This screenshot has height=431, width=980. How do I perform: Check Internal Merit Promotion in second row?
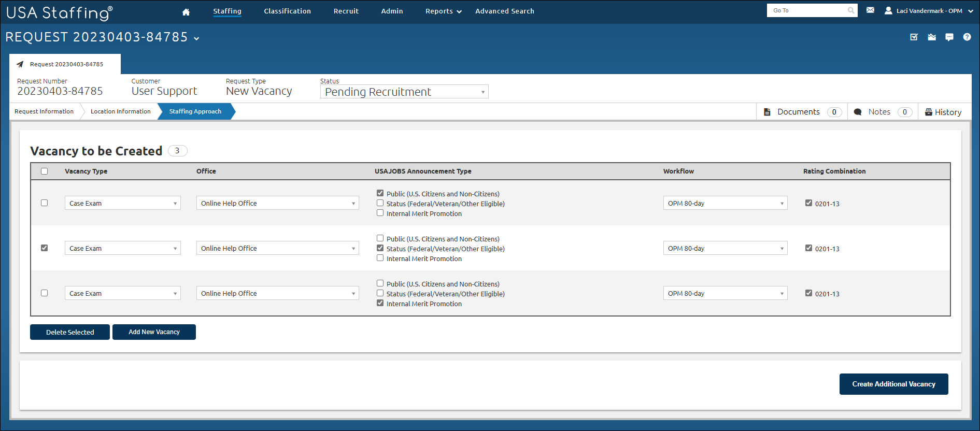380,258
